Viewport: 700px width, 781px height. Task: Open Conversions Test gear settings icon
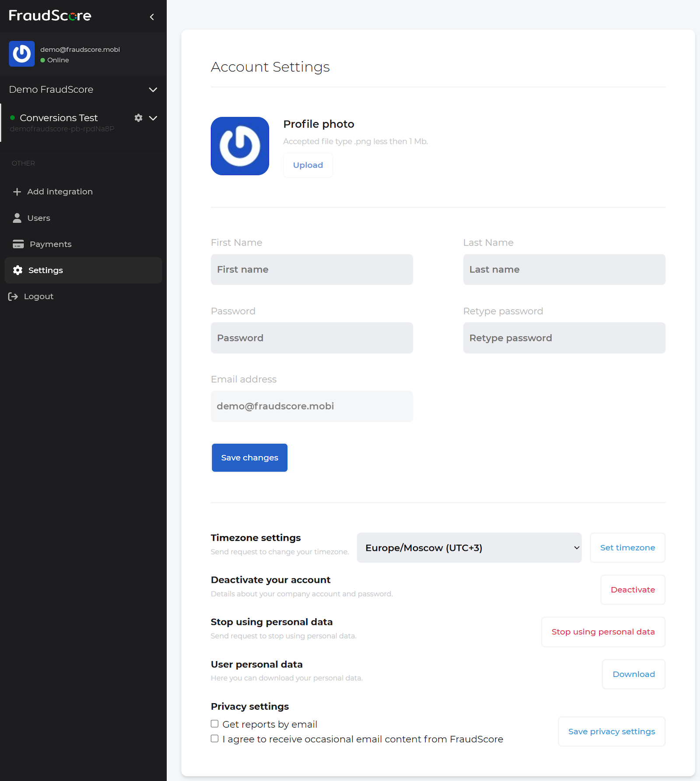[138, 118]
